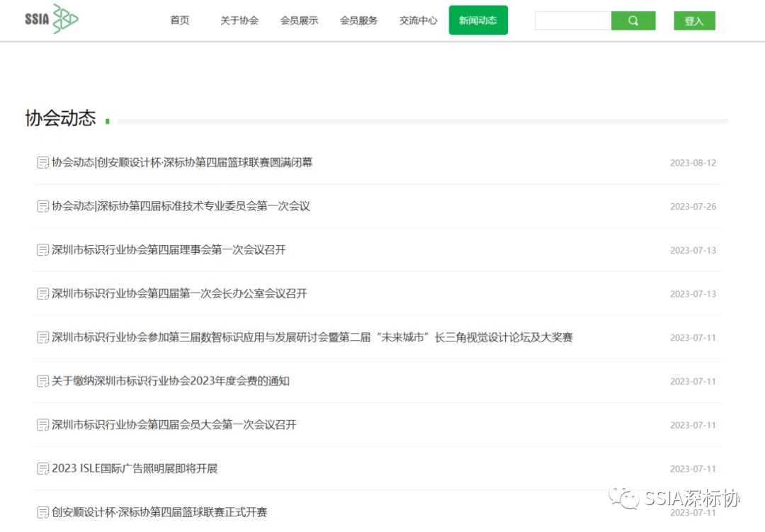Click the document icon beside the standards committee meeting item

[42, 206]
